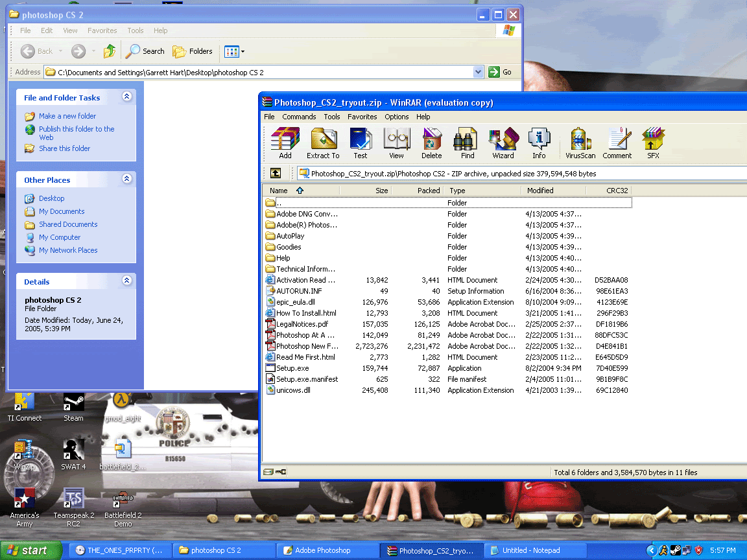Click the Go button in Explorer
Image resolution: width=747 pixels, height=560 pixels.
point(500,72)
